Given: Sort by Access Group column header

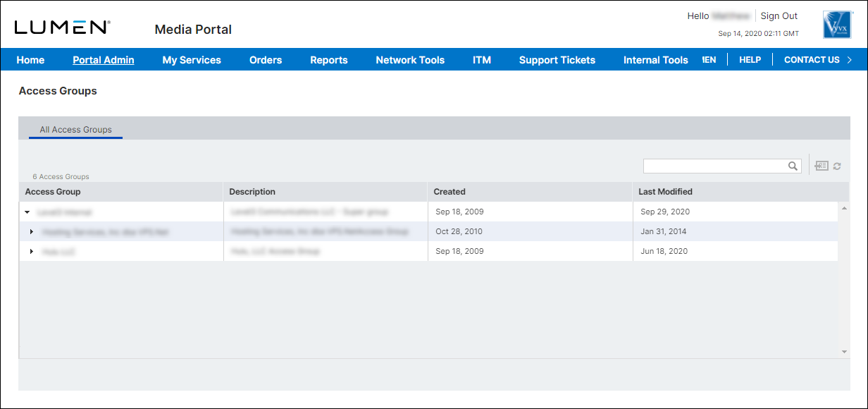Looking at the screenshot, I should pyautogui.click(x=121, y=192).
